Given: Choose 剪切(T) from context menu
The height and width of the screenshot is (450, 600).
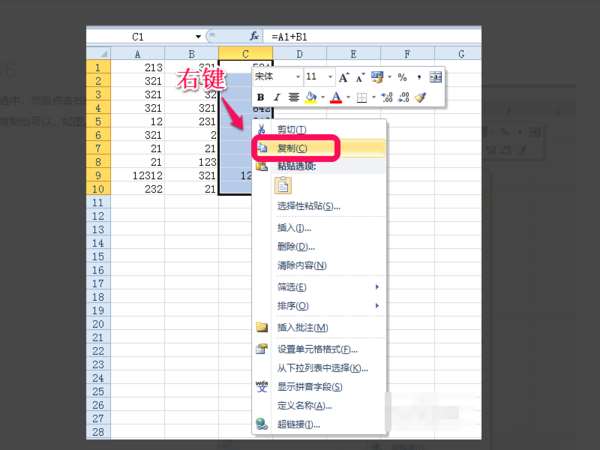Looking at the screenshot, I should point(319,129).
